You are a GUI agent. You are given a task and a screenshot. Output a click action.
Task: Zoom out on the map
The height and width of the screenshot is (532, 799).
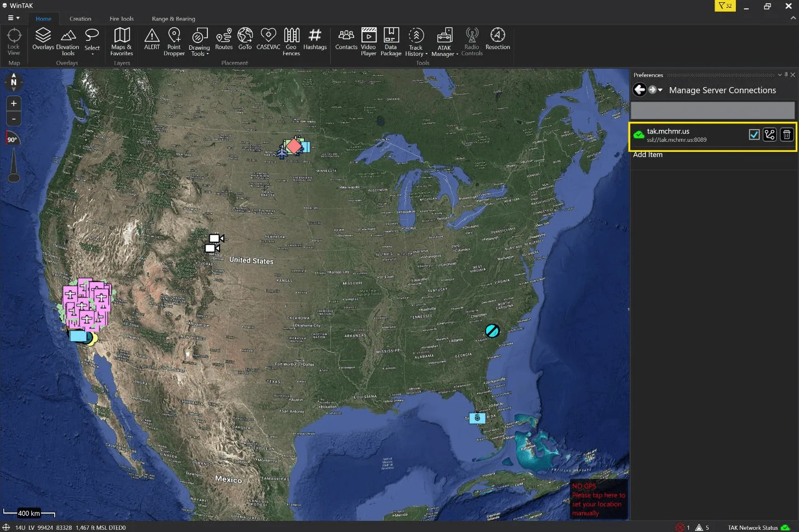[x=14, y=118]
